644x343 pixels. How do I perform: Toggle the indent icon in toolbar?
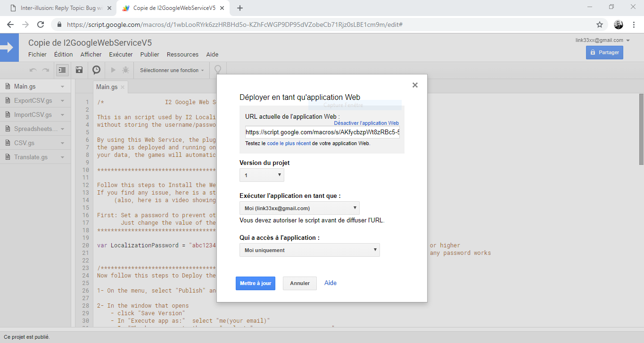pos(62,70)
